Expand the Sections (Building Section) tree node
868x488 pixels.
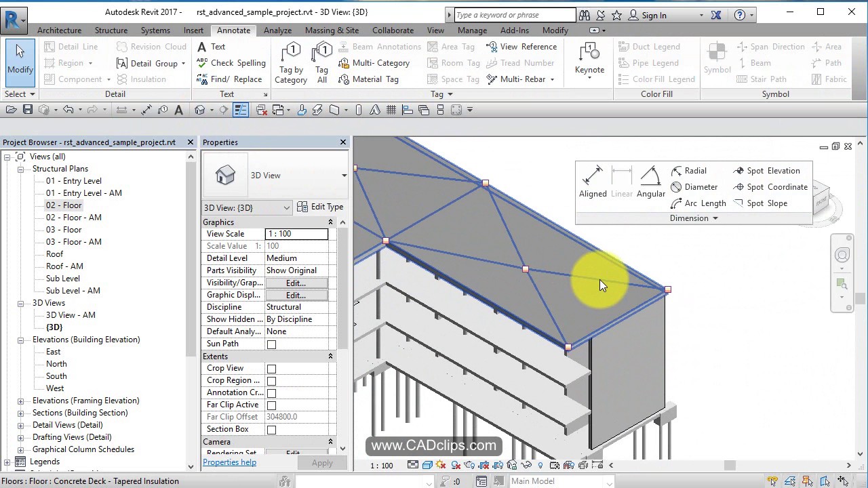point(20,413)
